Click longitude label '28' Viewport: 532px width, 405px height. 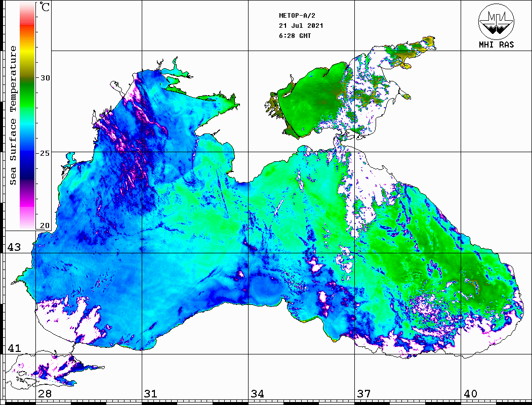tap(45, 394)
